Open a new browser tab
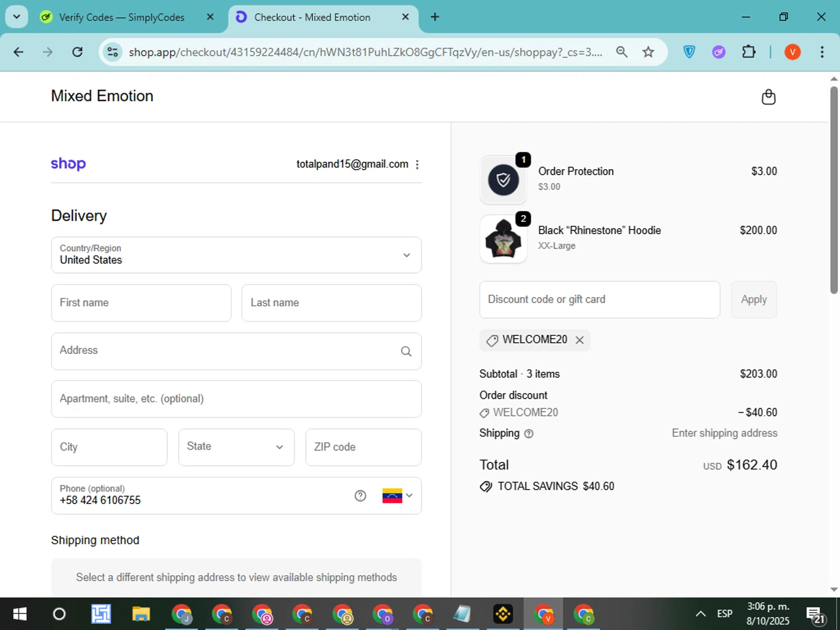 (435, 17)
